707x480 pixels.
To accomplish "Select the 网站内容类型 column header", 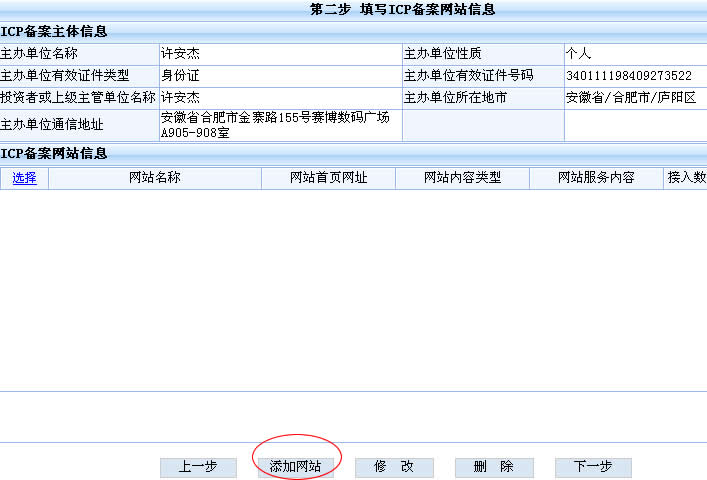I will 462,178.
